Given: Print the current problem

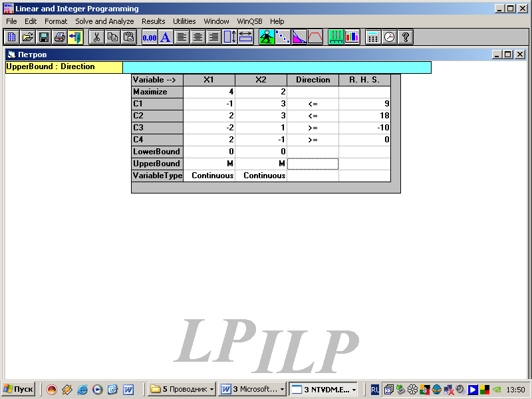Looking at the screenshot, I should point(59,37).
